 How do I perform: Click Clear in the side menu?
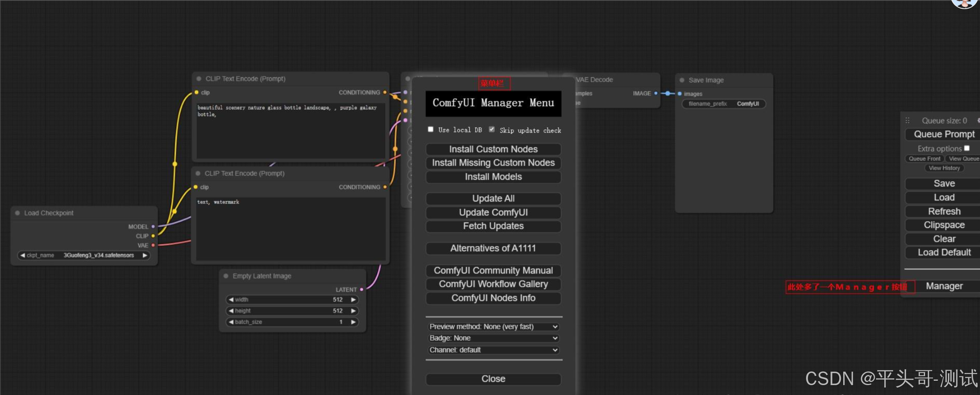(943, 239)
